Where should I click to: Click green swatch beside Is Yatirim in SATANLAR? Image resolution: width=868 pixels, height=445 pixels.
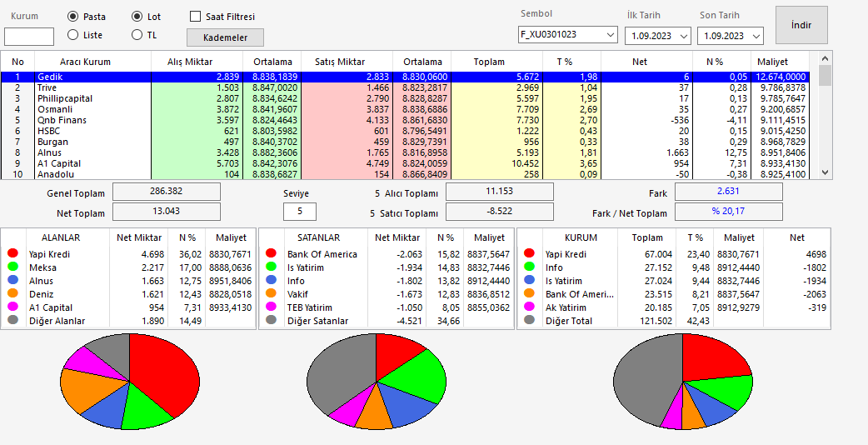(271, 267)
